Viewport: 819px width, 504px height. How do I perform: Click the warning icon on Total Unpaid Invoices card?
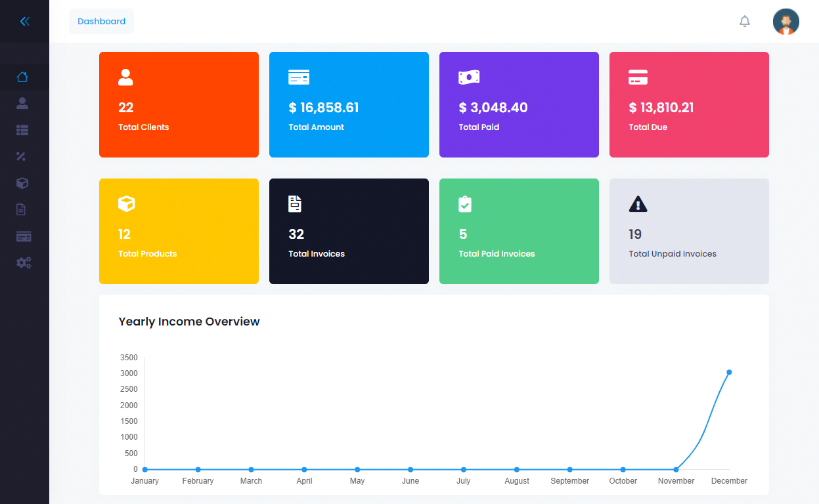[x=638, y=204]
